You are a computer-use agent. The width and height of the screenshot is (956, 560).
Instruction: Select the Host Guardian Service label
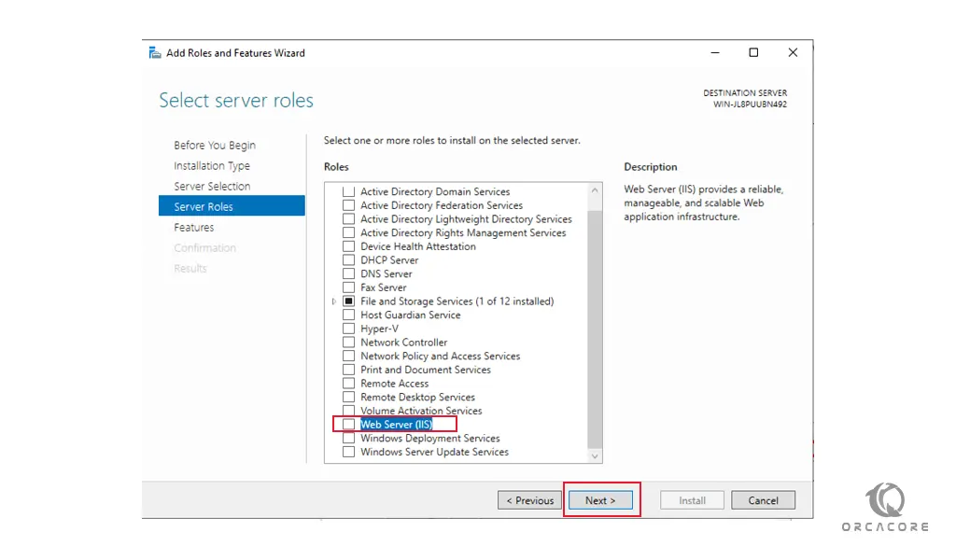pyautogui.click(x=411, y=315)
